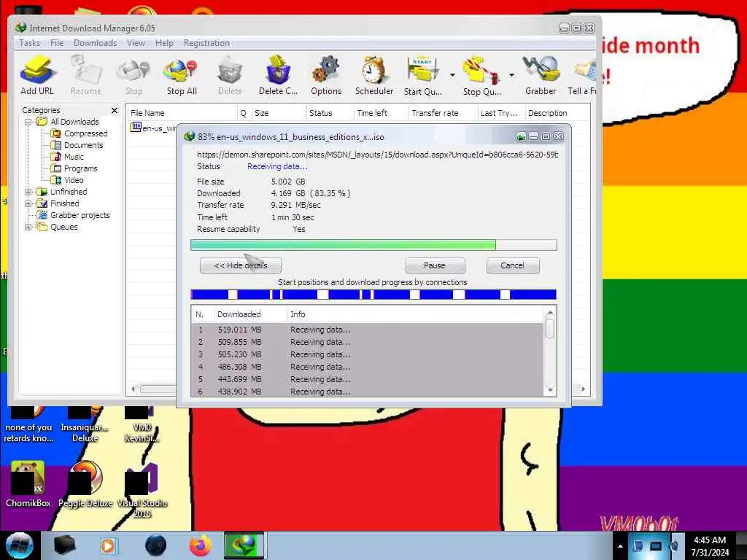Open Firefox from the taskbar
This screenshot has height=560, width=747.
[201, 545]
